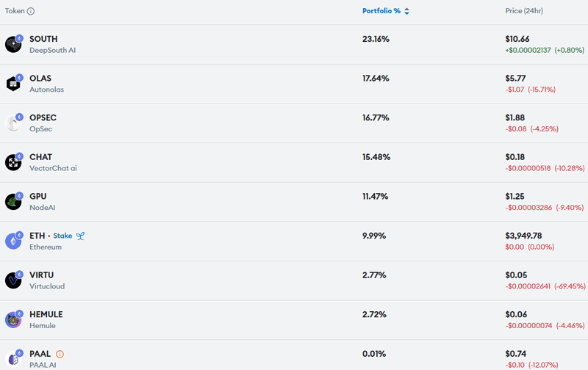This screenshot has height=370, width=588.
Task: Click the staking sprout icon beside ETH
Action: 80,236
